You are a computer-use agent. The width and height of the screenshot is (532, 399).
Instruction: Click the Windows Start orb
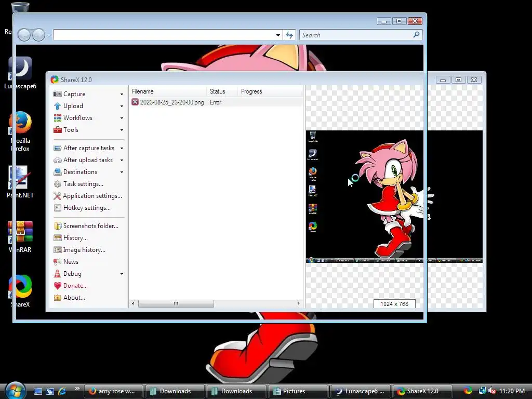[15, 390]
